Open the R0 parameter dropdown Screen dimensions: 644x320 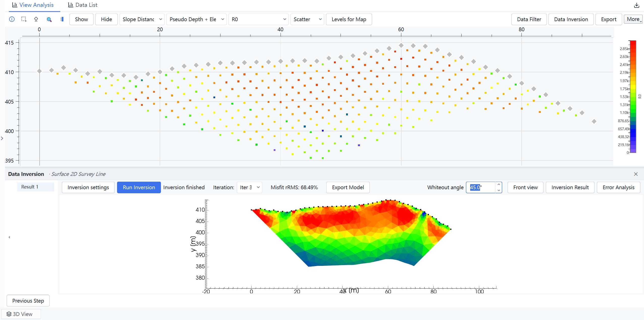[259, 19]
